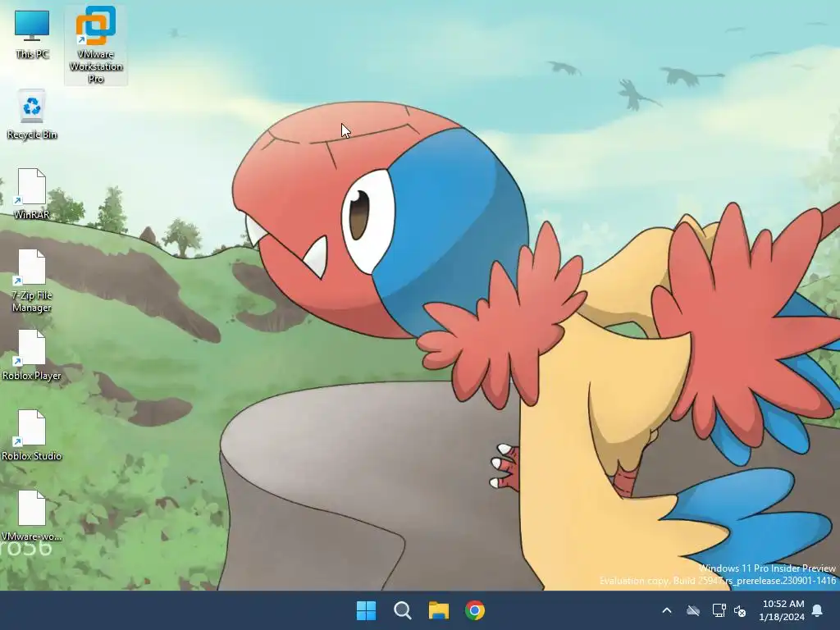The height and width of the screenshot is (630, 840).
Task: Open the clock showing 10:52 AM
Action: [x=782, y=610]
